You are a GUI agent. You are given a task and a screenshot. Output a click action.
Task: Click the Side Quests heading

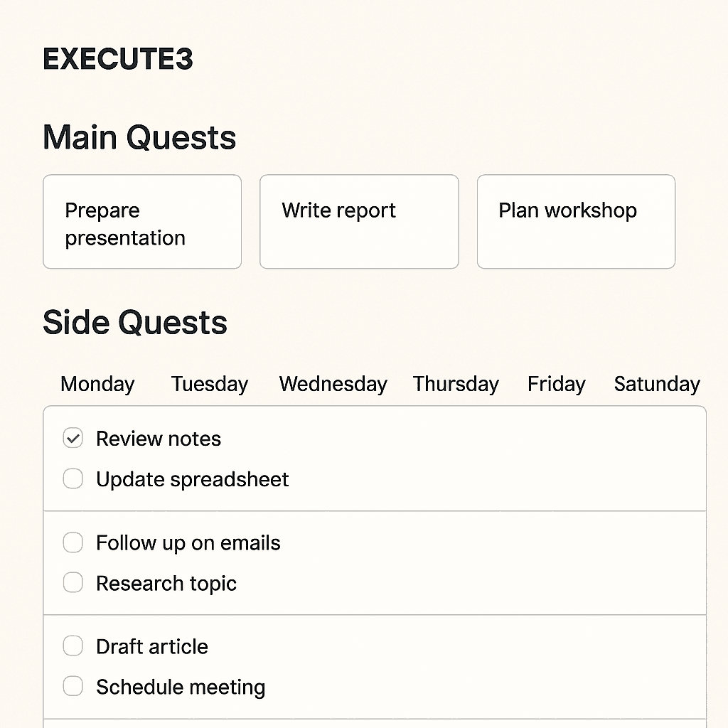point(135,322)
